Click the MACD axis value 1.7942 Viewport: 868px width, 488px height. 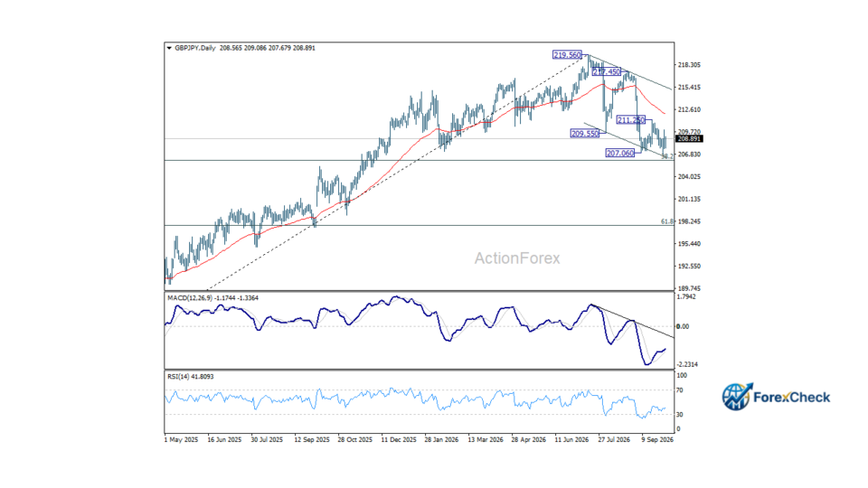pos(686,297)
